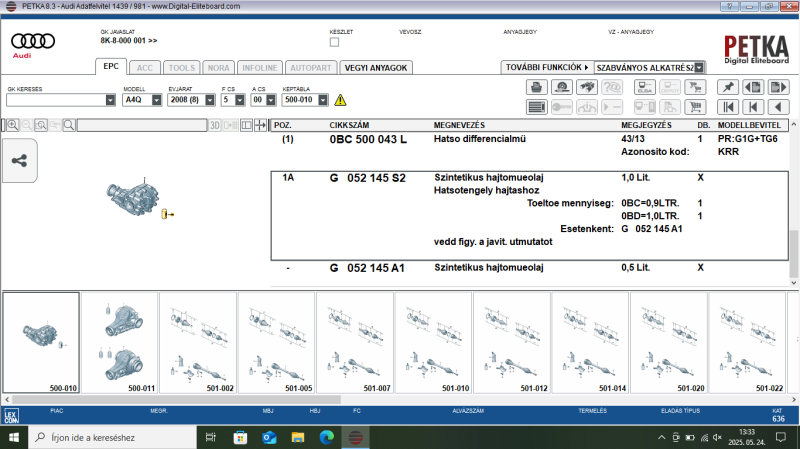Select part number 0BC 500 043 L

pyautogui.click(x=368, y=139)
